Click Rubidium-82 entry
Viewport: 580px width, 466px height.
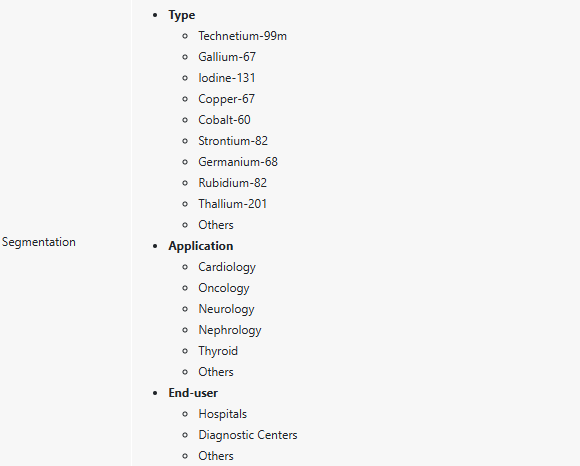(232, 183)
